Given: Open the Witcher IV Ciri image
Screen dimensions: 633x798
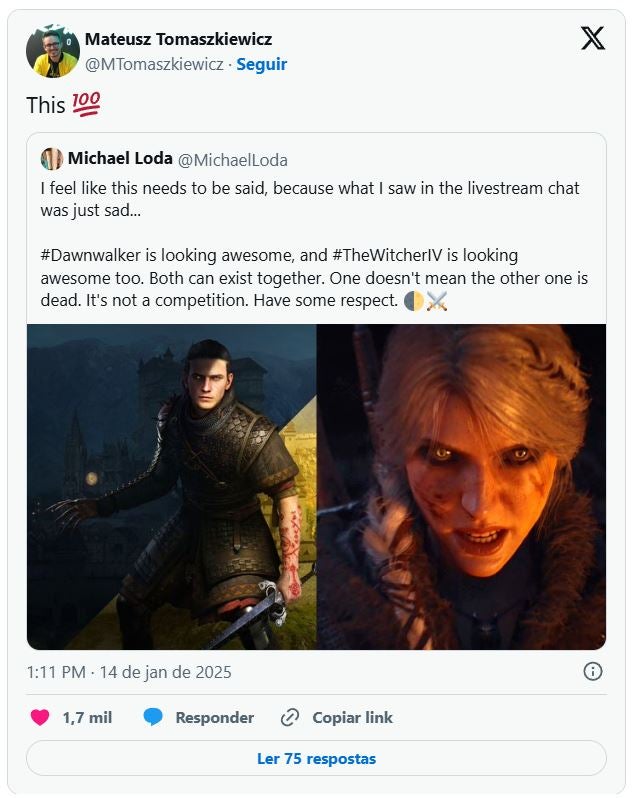Looking at the screenshot, I should [x=461, y=486].
